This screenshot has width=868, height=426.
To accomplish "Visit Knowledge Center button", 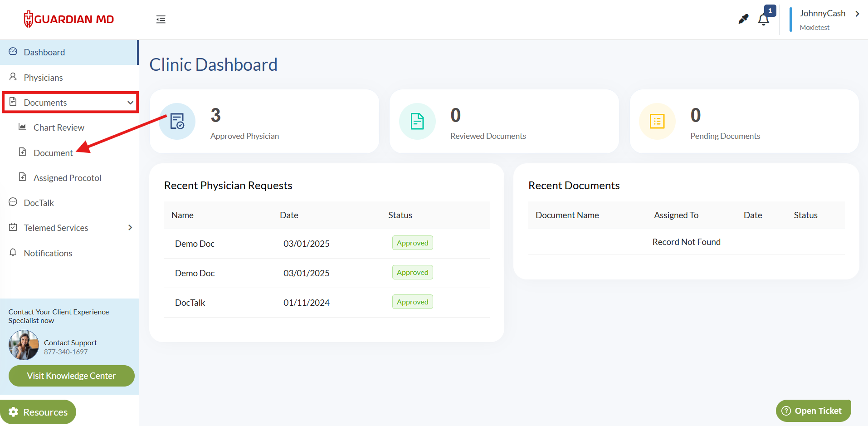I will (72, 376).
